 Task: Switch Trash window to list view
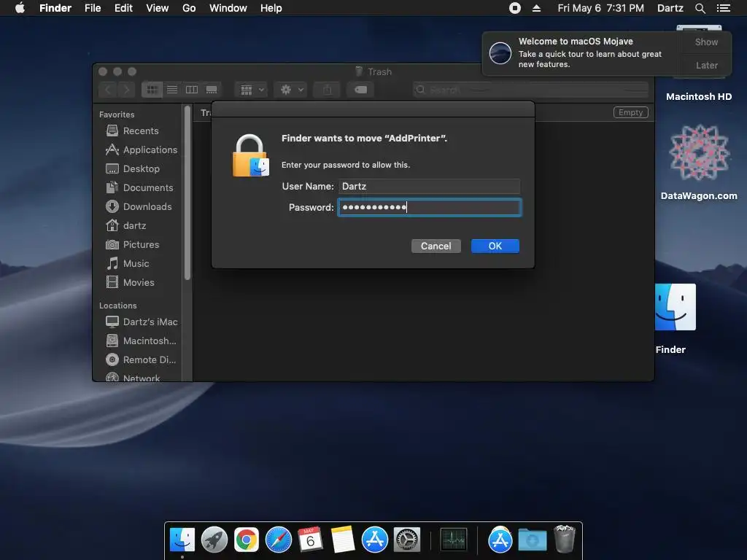[172, 90]
